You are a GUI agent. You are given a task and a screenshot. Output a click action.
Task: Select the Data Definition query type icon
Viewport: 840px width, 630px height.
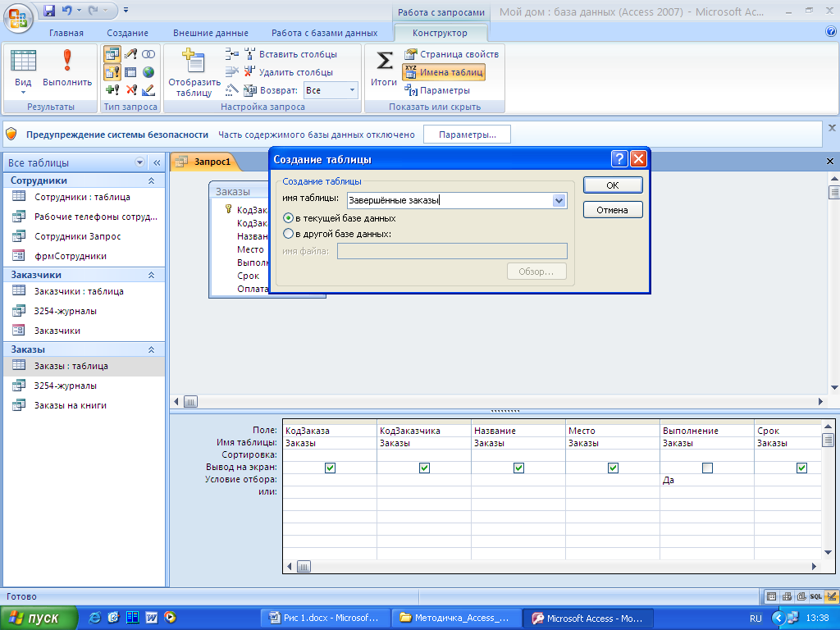point(148,90)
